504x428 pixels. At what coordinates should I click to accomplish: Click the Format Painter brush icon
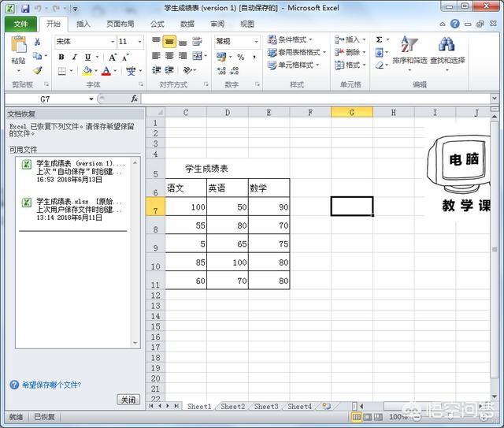[x=37, y=71]
